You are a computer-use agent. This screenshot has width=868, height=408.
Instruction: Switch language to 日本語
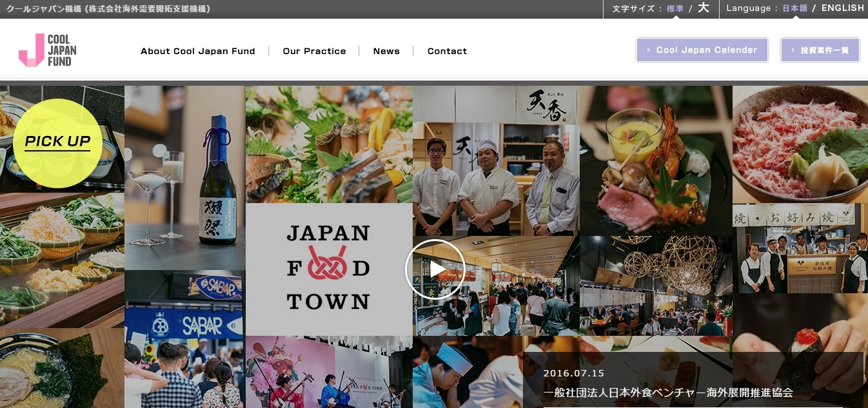[794, 8]
